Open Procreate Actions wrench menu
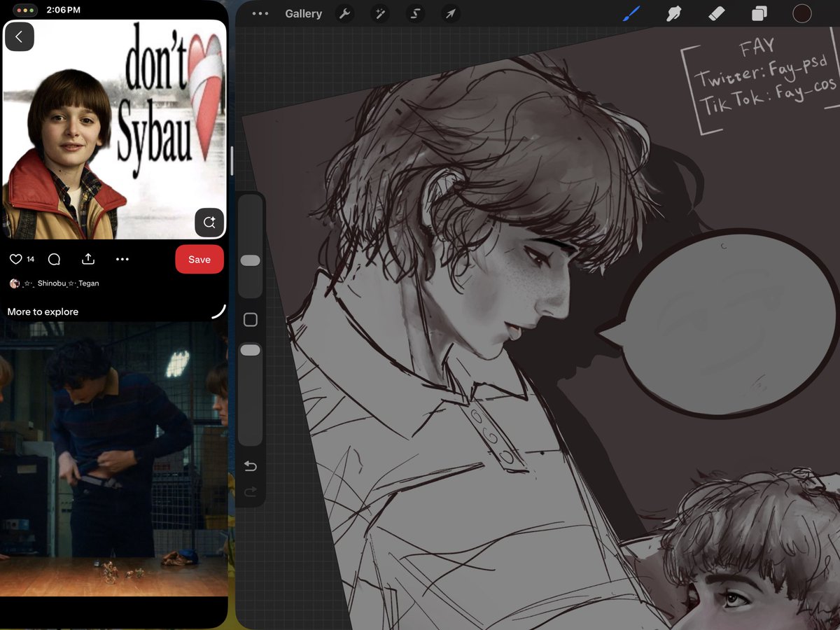The width and height of the screenshot is (840, 630). 344,13
